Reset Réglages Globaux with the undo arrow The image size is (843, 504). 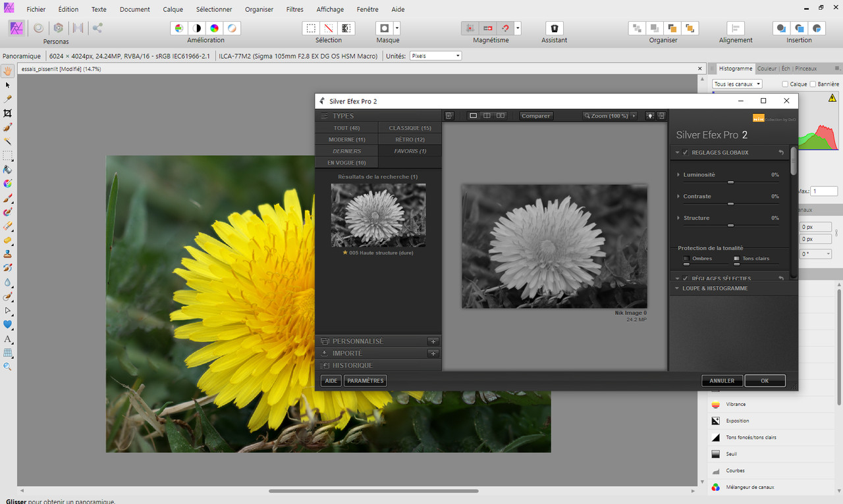tap(781, 153)
